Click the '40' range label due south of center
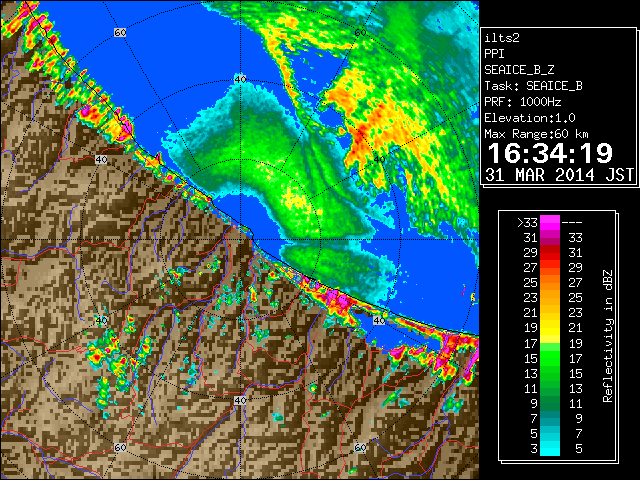The width and height of the screenshot is (640, 480). 240,400
